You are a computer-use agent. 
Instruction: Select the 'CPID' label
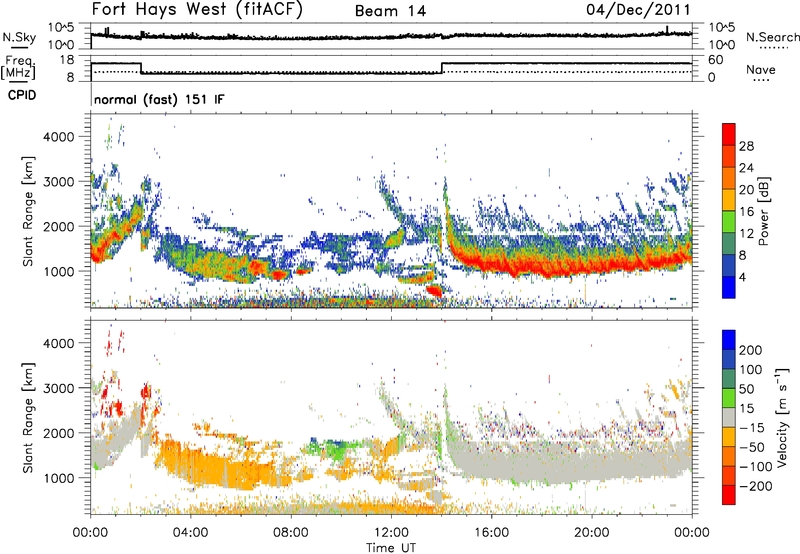22,95
